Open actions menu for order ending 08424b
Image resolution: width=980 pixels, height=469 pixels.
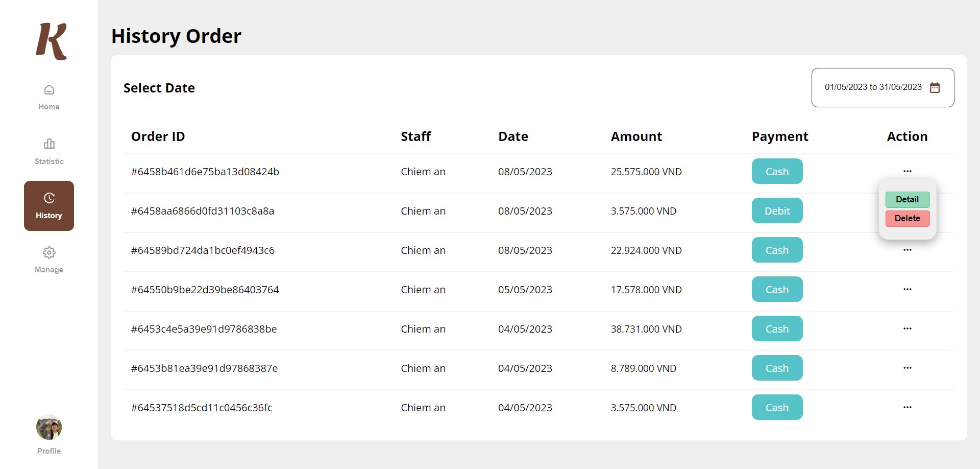click(907, 171)
